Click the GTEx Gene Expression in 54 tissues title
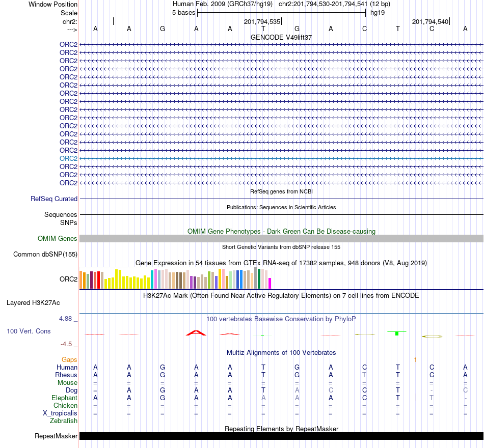This screenshot has width=484, height=448. click(281, 263)
